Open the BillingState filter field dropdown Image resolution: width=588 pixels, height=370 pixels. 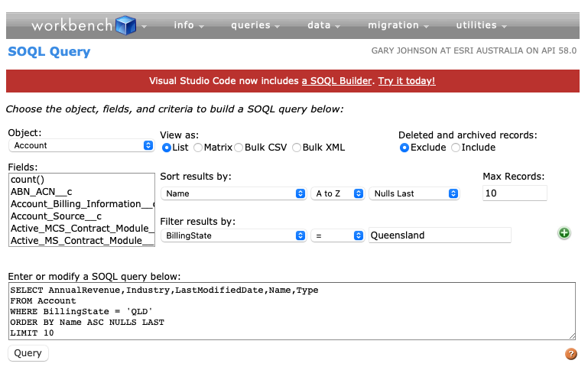coord(233,235)
